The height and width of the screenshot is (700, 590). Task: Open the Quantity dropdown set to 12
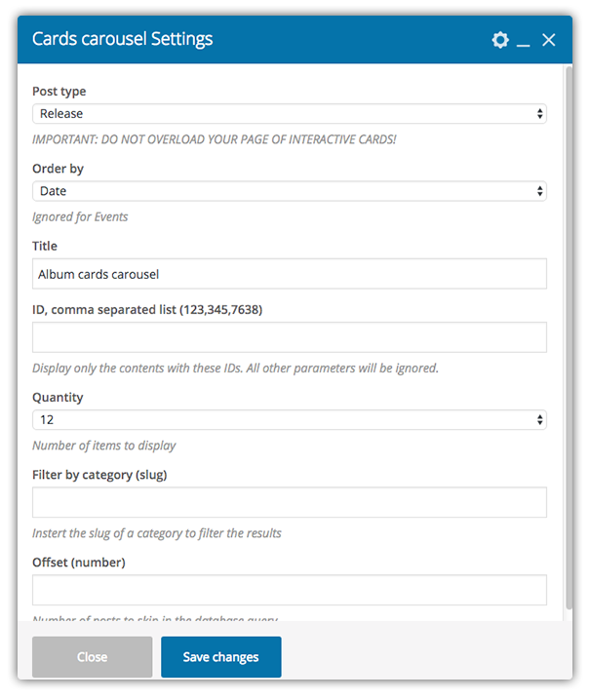coord(289,420)
